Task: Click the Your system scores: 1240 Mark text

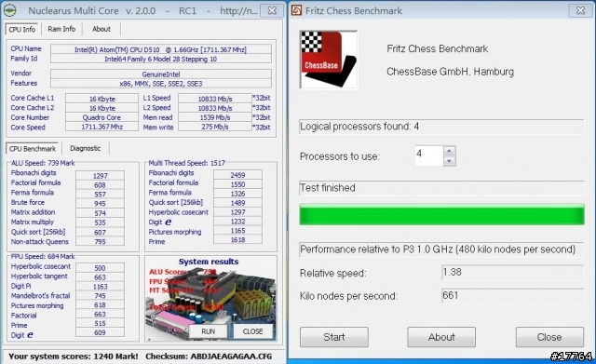Action: [x=74, y=357]
